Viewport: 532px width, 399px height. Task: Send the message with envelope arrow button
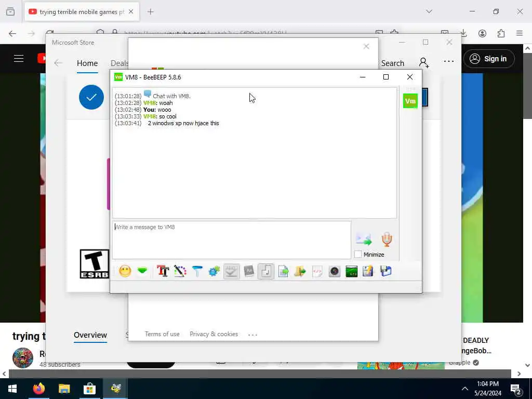364,239
